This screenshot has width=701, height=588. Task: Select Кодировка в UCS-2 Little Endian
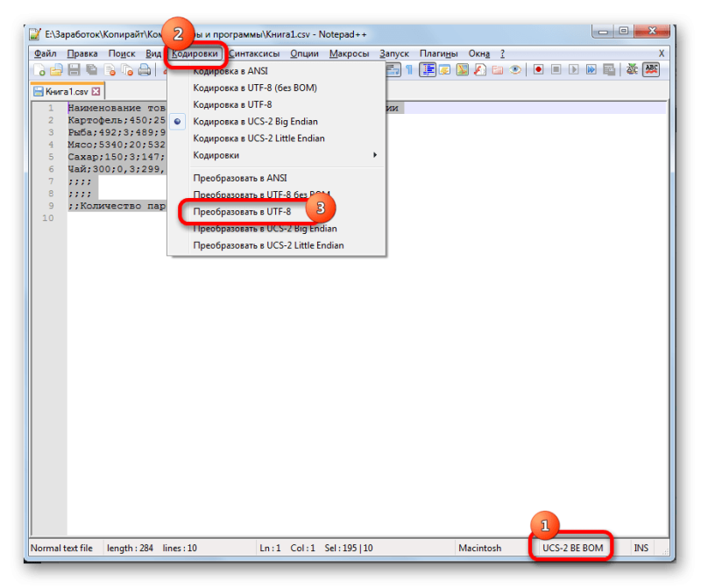[277, 138]
